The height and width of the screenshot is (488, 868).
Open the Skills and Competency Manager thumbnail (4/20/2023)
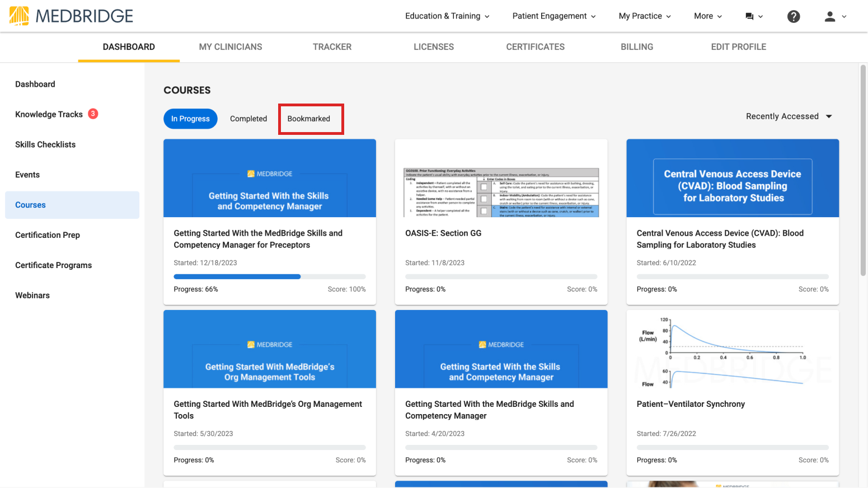tap(501, 349)
